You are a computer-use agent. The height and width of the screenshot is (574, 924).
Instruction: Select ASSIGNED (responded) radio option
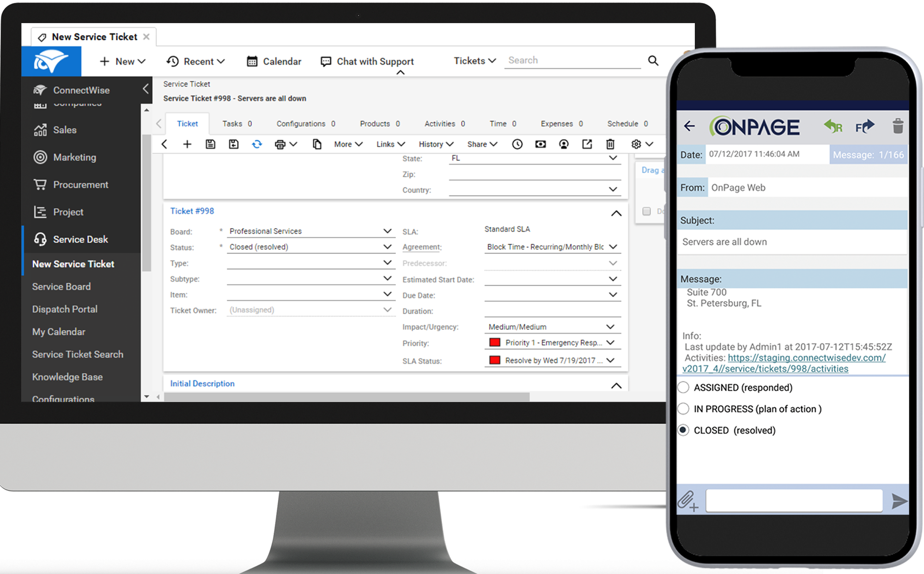(x=683, y=387)
